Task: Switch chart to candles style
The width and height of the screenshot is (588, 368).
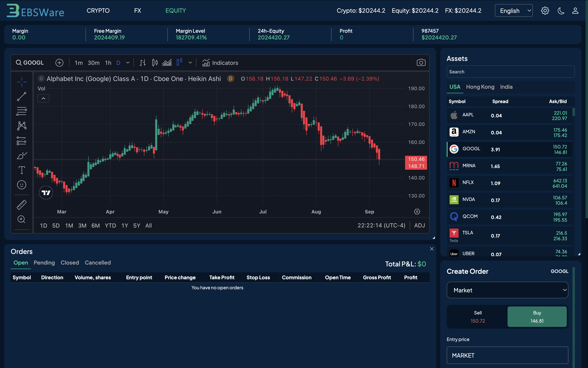Action: (155, 63)
